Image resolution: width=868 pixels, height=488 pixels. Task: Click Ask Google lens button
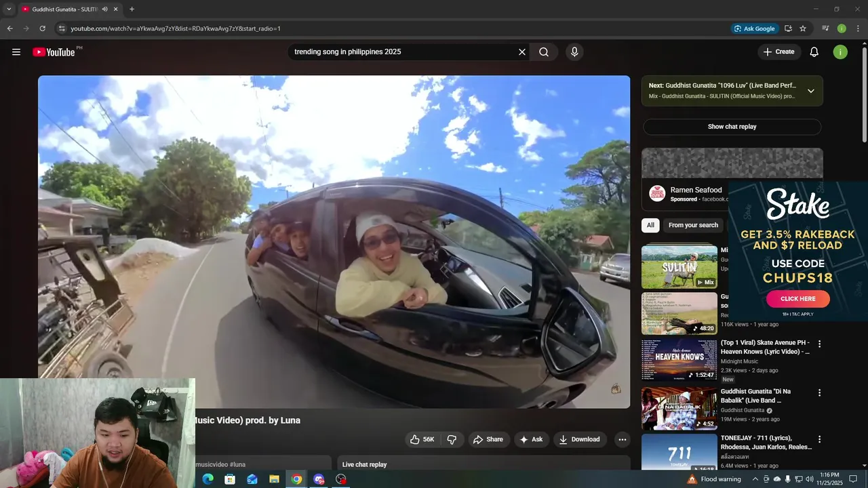tap(755, 28)
